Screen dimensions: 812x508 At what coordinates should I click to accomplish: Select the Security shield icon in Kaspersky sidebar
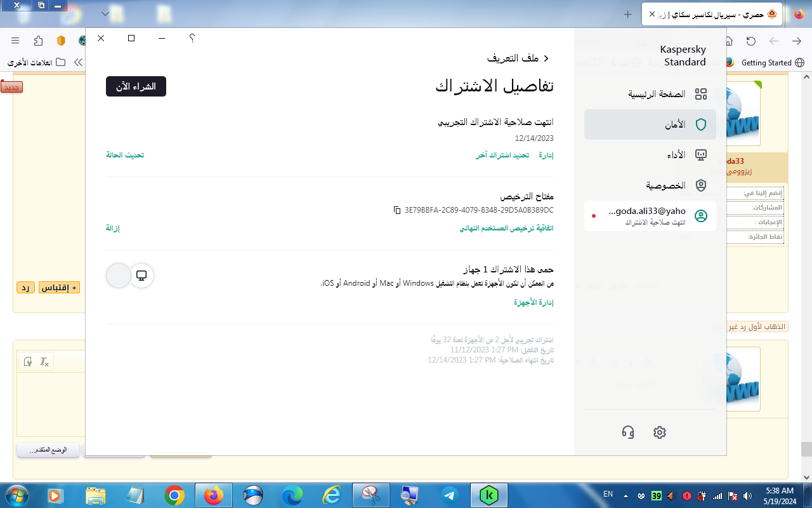[x=701, y=124]
